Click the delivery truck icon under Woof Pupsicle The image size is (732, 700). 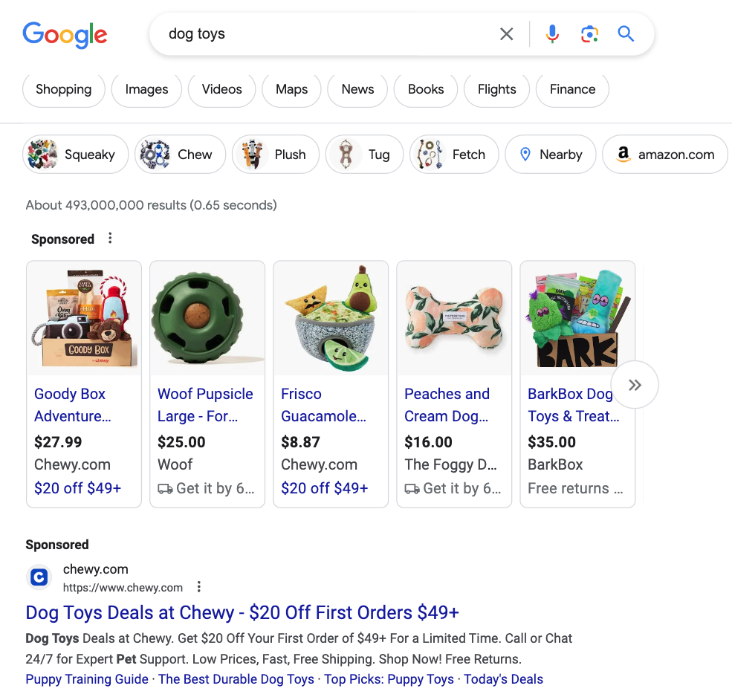point(164,488)
